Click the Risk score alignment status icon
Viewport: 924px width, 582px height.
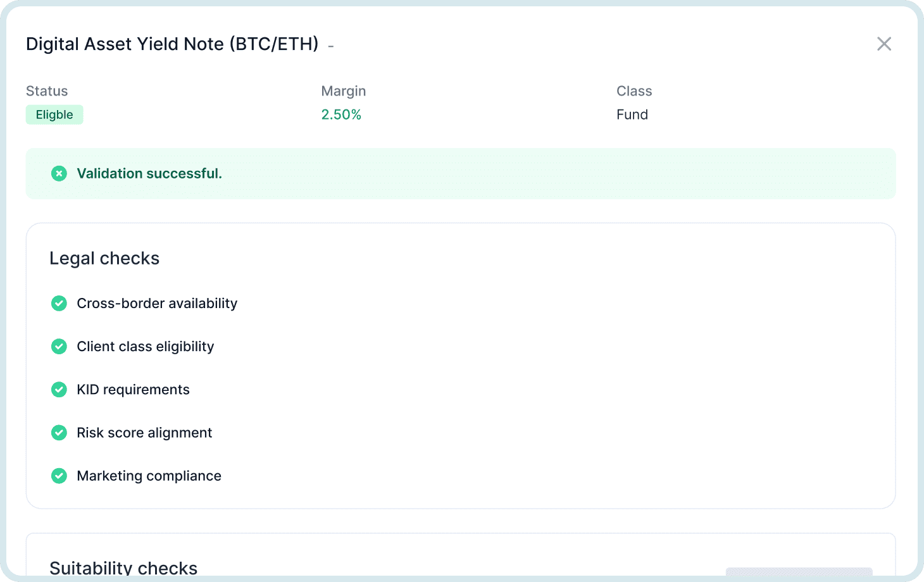tap(59, 433)
